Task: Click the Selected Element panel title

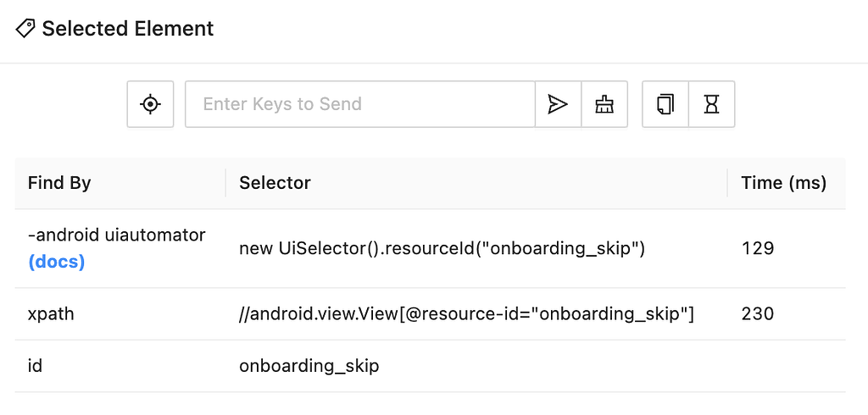Action: (128, 29)
